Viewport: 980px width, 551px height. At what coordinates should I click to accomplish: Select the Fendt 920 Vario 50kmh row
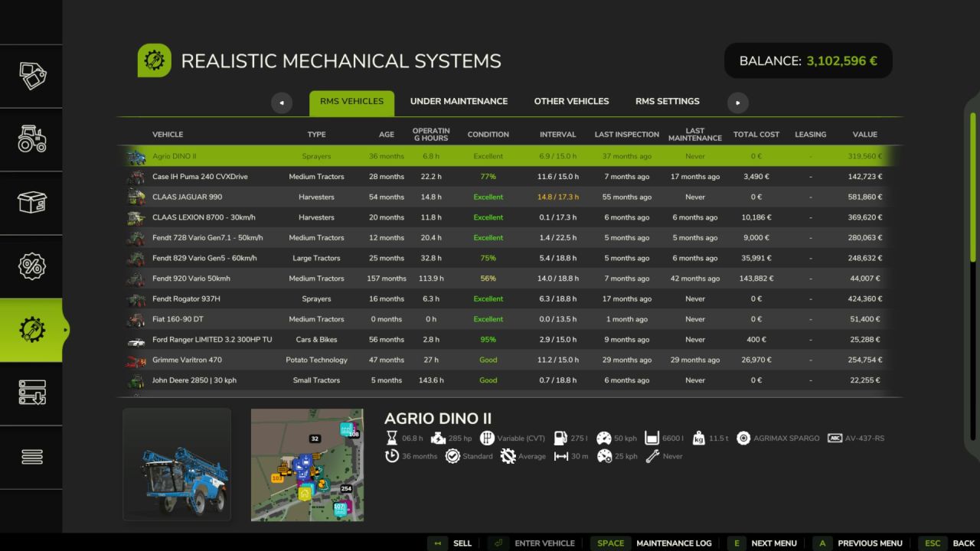click(x=510, y=279)
